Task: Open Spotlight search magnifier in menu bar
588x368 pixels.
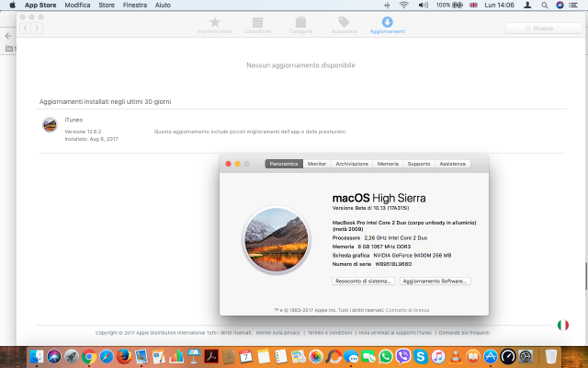Action: 545,5
